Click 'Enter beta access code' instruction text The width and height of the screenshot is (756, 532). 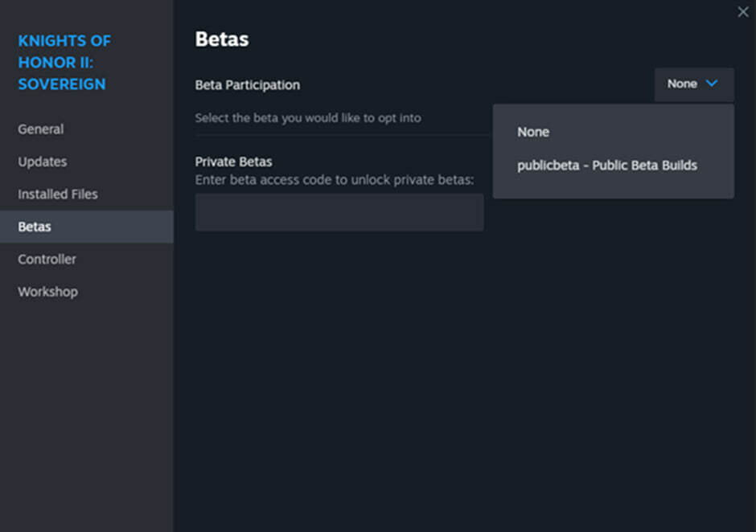(x=335, y=180)
